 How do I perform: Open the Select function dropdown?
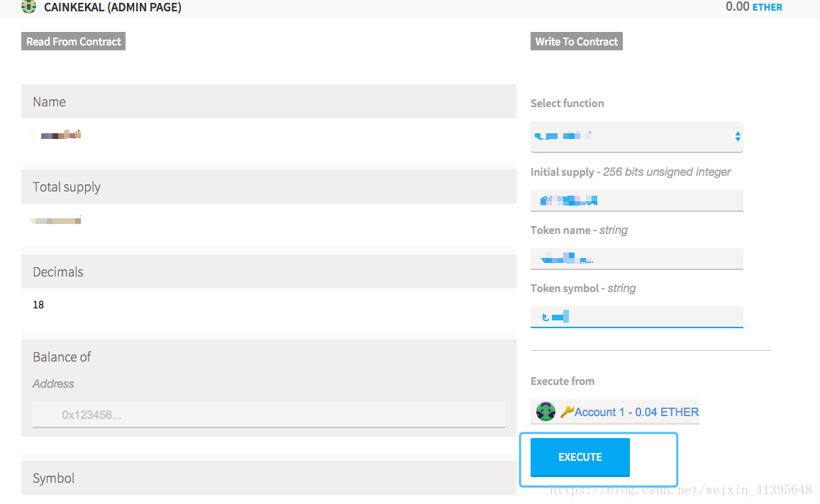tap(636, 137)
